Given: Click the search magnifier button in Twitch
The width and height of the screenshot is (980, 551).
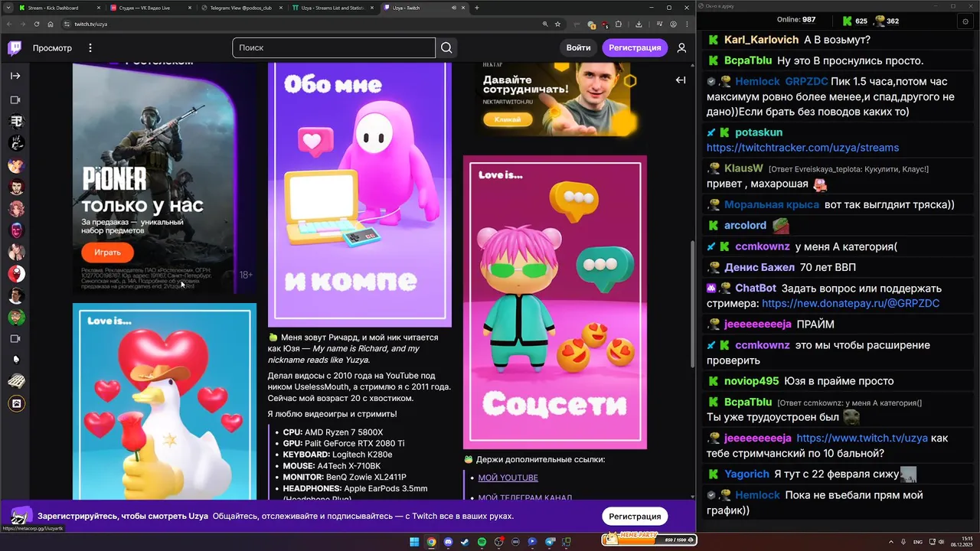Looking at the screenshot, I should point(446,47).
